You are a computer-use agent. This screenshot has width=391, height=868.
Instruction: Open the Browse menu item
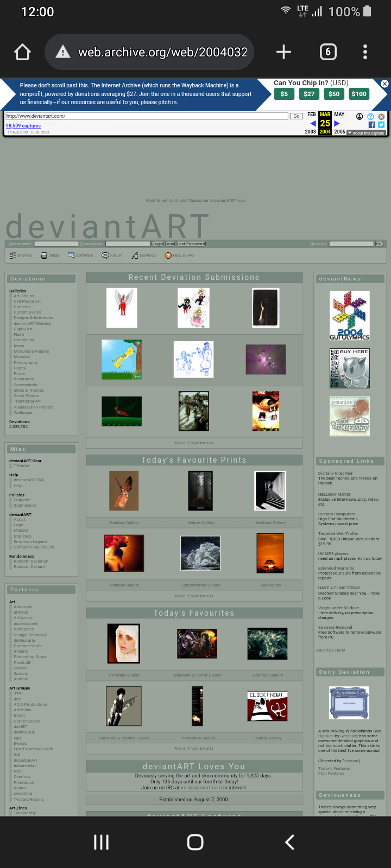point(21,255)
